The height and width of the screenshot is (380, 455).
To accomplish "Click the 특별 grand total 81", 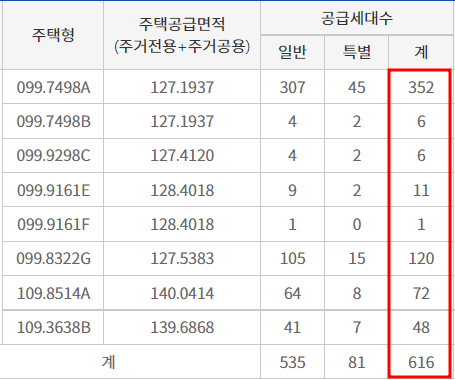I will pyautogui.click(x=357, y=362).
